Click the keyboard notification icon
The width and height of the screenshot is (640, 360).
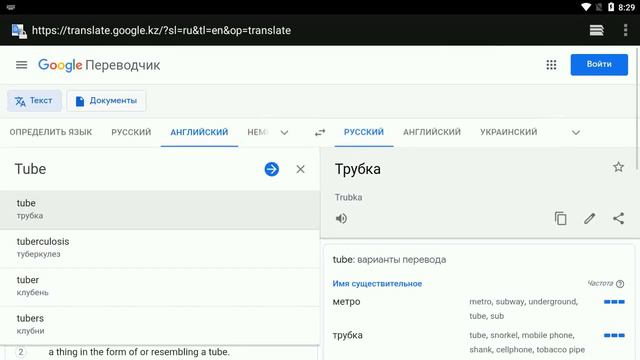[x=11, y=7]
